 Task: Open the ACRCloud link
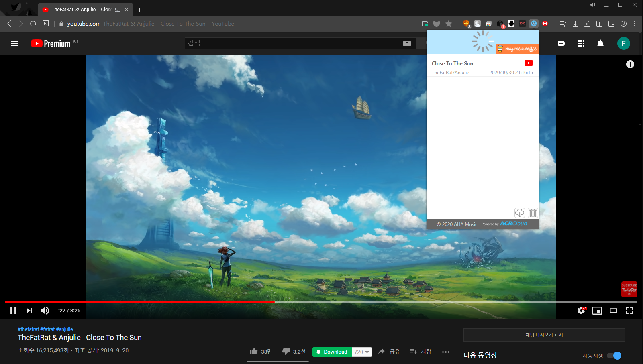point(513,224)
